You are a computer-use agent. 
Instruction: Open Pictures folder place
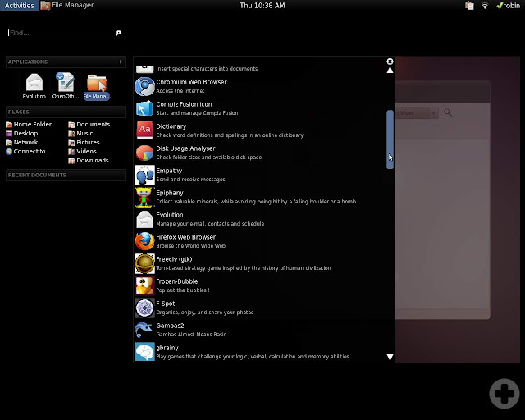(x=84, y=143)
